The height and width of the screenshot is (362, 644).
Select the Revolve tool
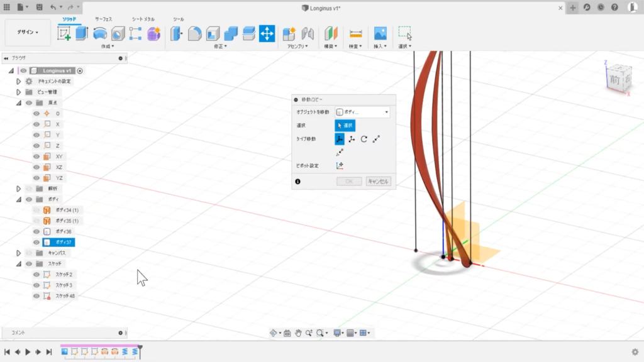point(100,34)
